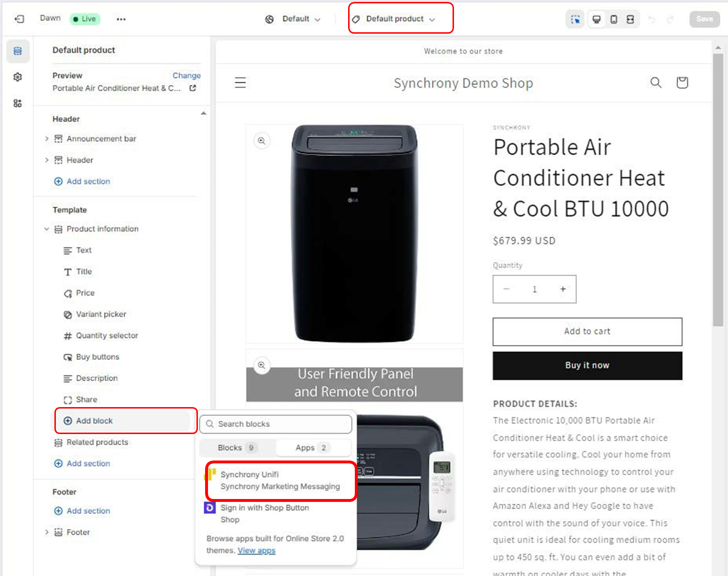Open App embeds icon in sidebar
The image size is (728, 576).
[x=18, y=103]
